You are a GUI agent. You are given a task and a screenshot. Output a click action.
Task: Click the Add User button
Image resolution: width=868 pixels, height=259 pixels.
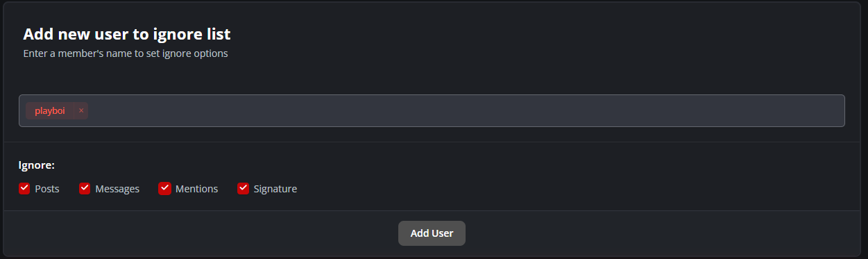coord(432,233)
